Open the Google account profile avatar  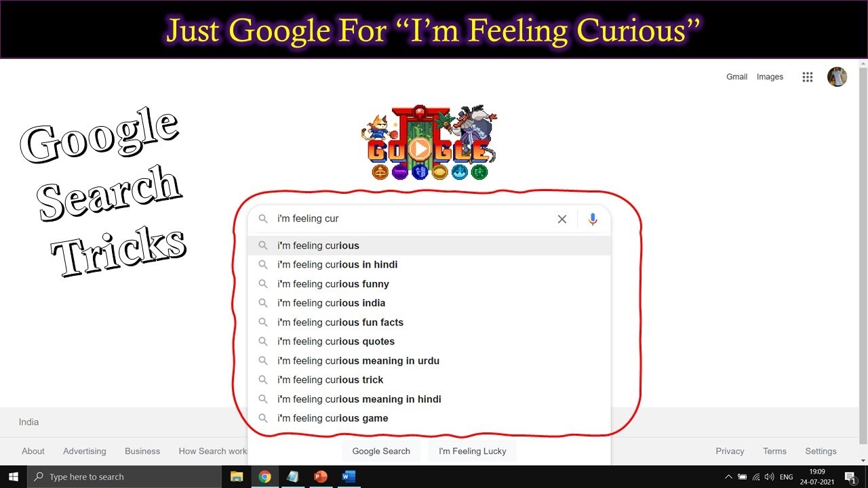tap(837, 77)
